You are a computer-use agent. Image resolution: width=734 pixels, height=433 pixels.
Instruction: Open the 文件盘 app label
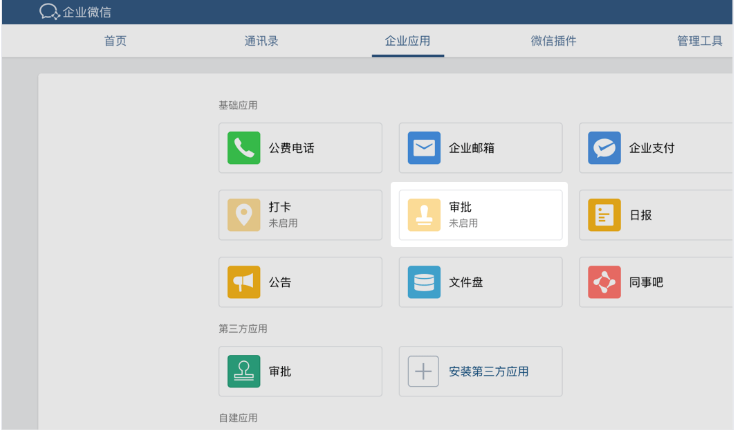[x=466, y=282]
